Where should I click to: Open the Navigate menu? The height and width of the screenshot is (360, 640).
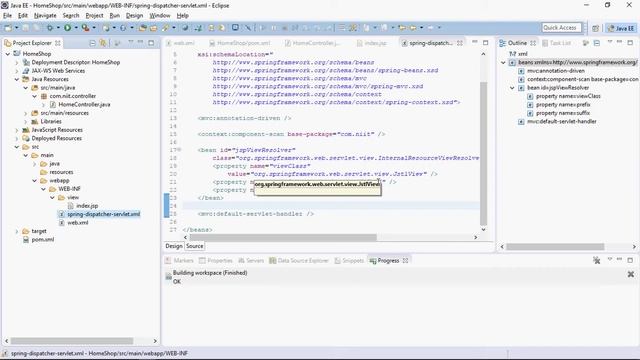pos(45,16)
